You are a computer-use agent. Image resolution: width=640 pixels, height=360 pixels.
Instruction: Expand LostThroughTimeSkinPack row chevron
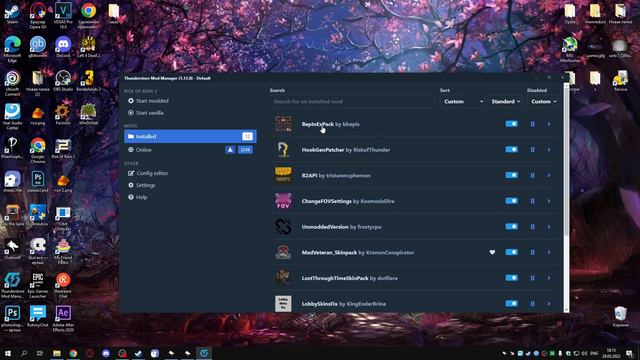[549, 278]
